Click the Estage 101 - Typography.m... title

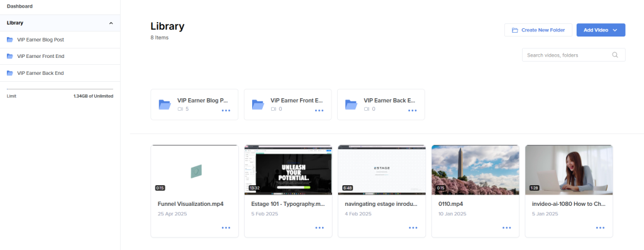point(288,204)
